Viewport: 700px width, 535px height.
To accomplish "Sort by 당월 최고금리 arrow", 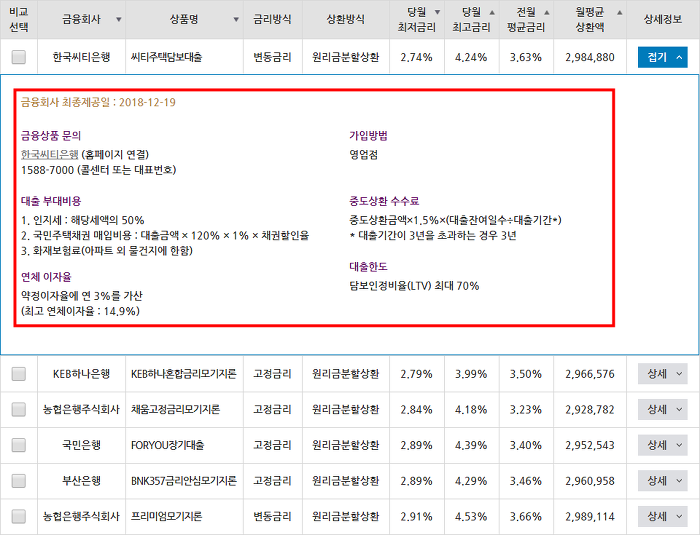I will (x=492, y=12).
